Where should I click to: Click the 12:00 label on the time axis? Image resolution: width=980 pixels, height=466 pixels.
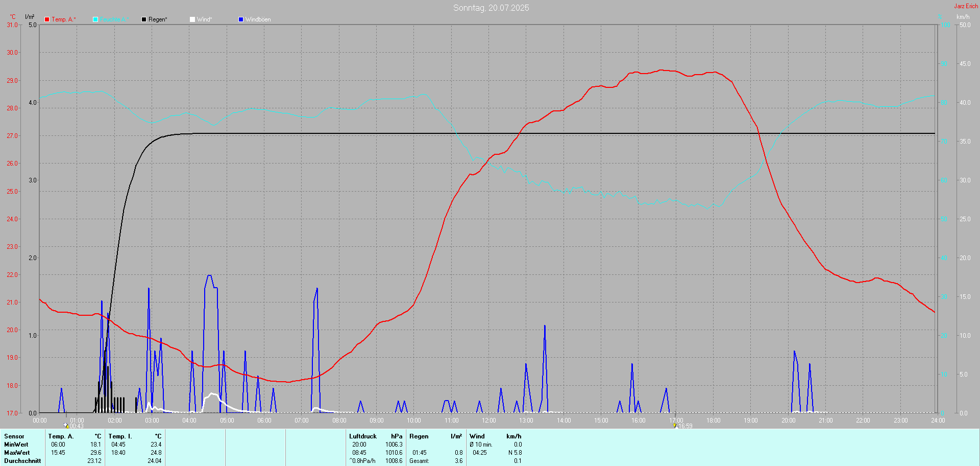pos(489,421)
